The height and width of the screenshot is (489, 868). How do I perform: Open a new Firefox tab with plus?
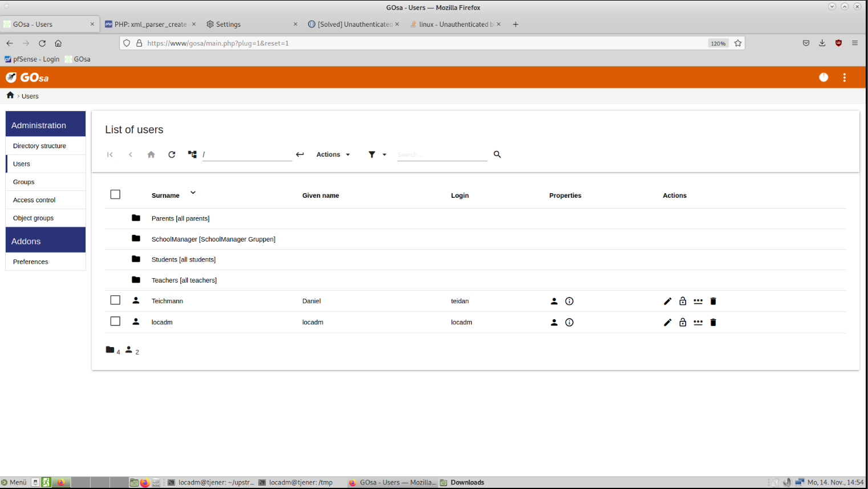point(516,25)
